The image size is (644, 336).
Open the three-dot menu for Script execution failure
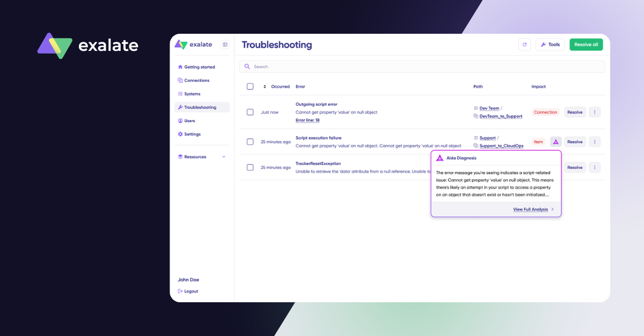point(595,142)
